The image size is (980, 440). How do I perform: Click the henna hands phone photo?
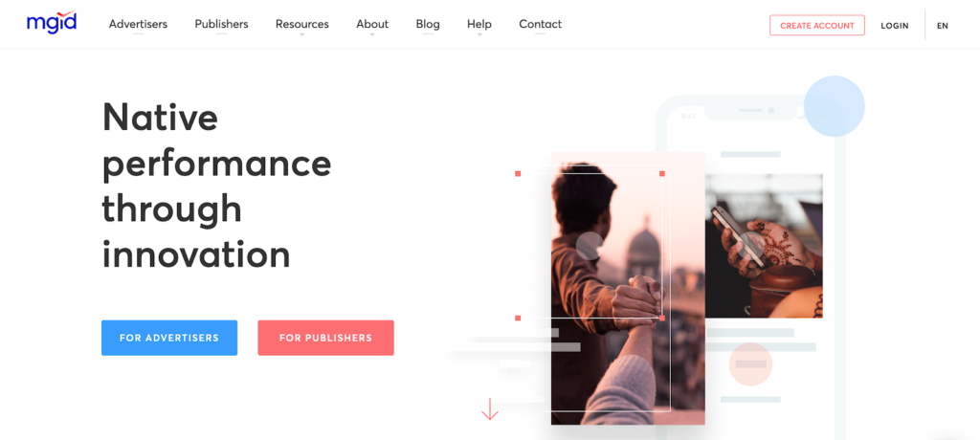[764, 246]
